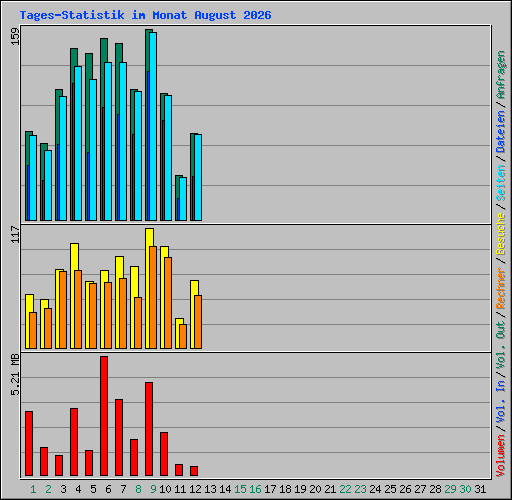Click day 25 on the x-axis
512x500 pixels.
tap(390, 489)
